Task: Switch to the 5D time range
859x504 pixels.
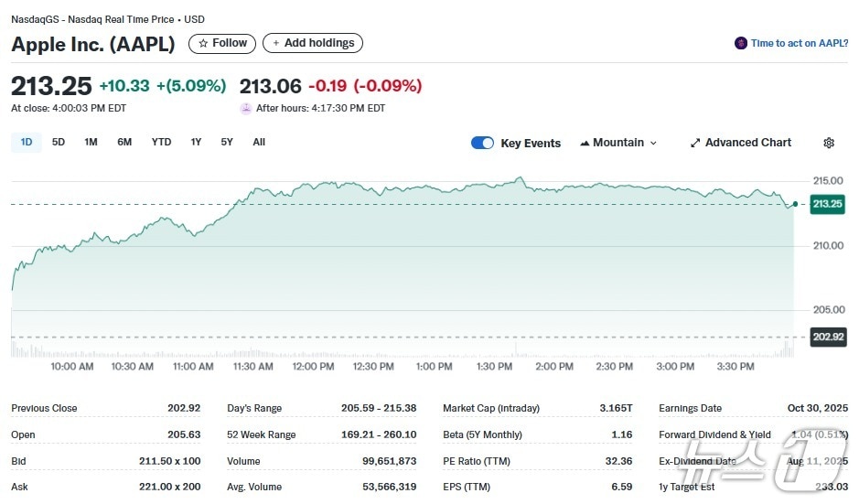Action: click(x=59, y=142)
